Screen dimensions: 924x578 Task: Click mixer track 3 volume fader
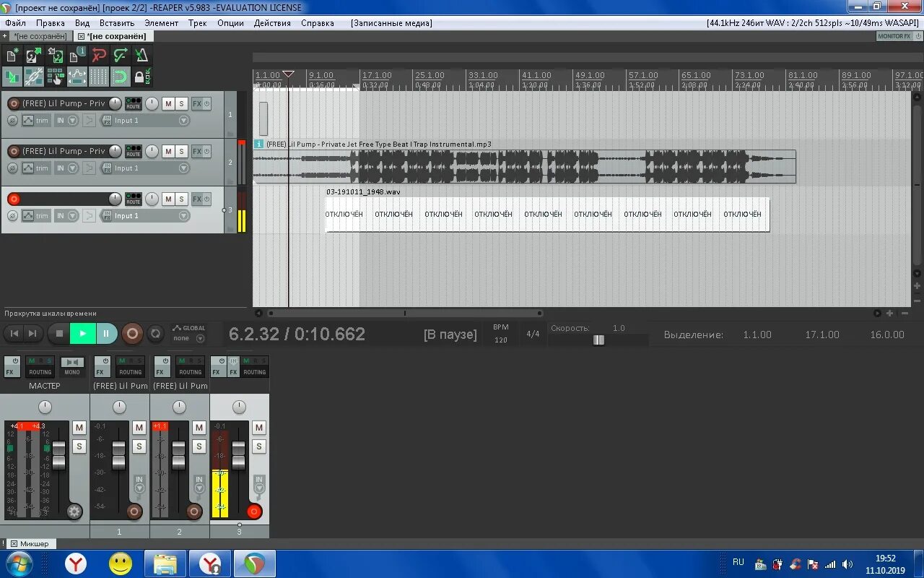point(238,454)
